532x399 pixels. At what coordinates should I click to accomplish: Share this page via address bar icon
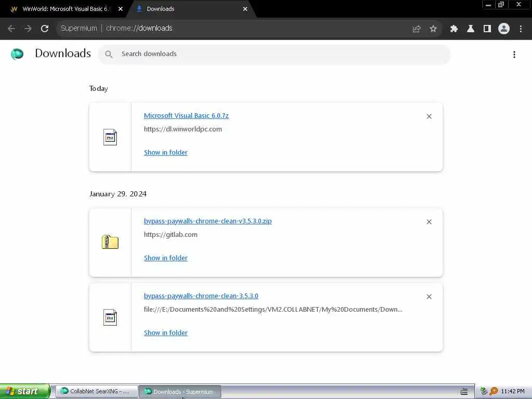click(x=417, y=29)
